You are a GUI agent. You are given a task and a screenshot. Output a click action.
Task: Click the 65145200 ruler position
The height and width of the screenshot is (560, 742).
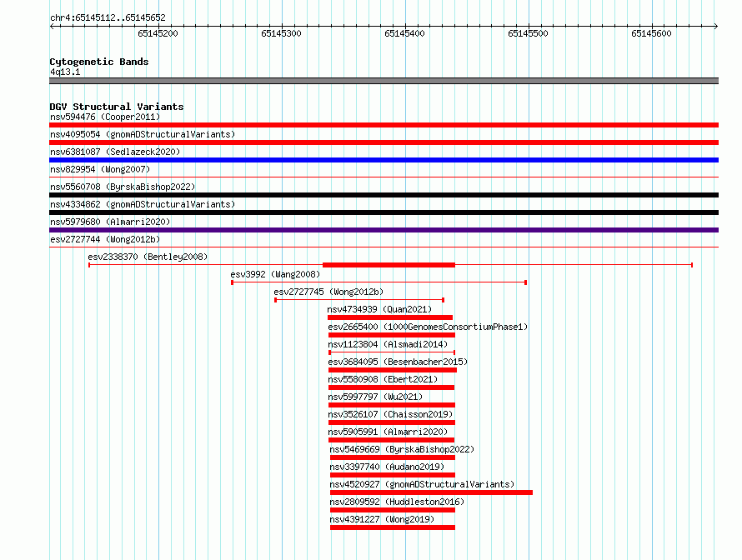[x=158, y=33]
